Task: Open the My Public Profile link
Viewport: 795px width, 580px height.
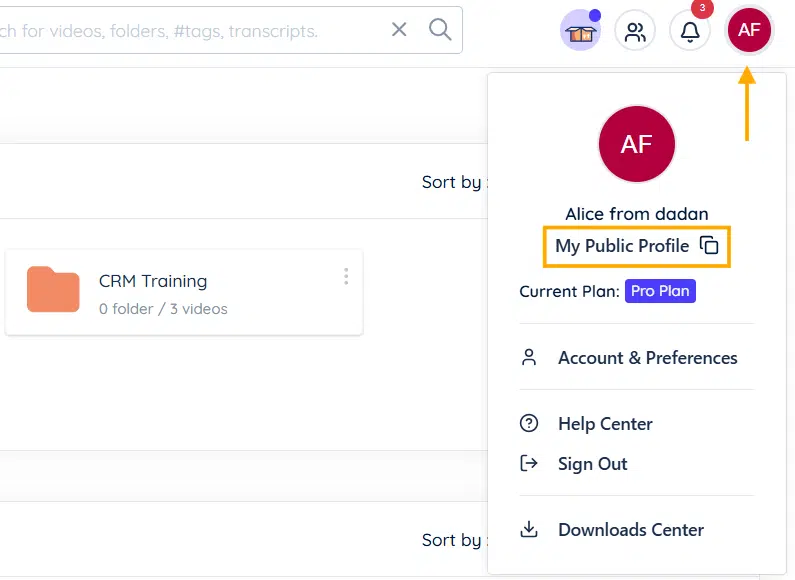Action: point(622,246)
